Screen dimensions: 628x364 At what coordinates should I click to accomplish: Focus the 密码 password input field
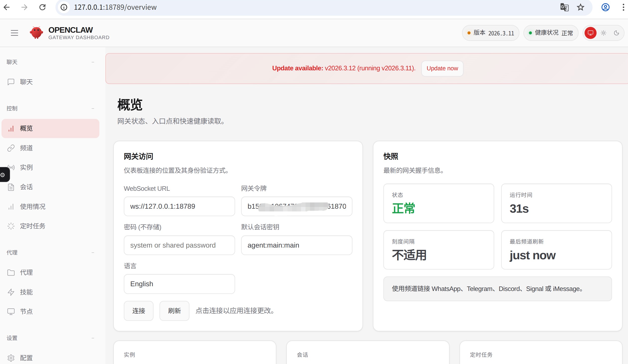tap(179, 245)
